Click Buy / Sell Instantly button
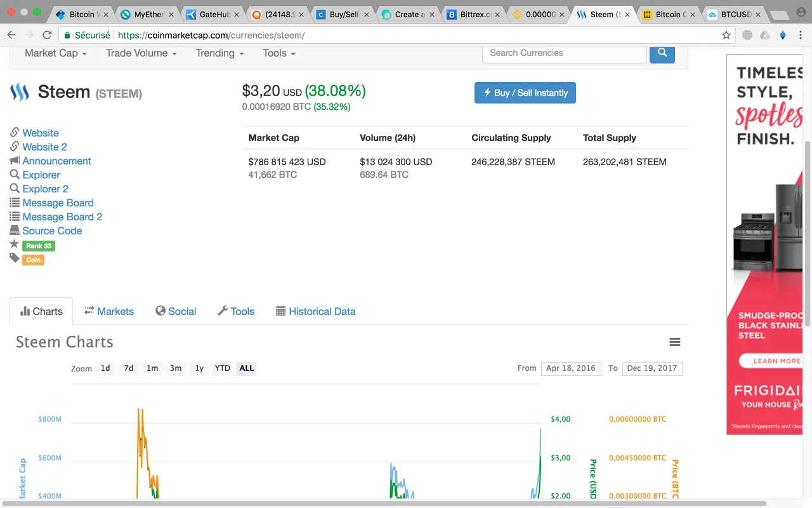812x508 pixels. coord(525,93)
